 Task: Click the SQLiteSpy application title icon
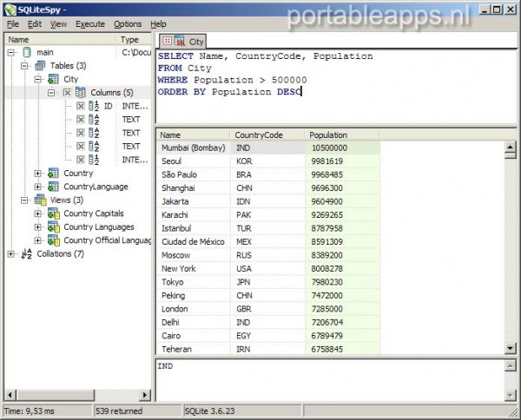[x=10, y=10]
